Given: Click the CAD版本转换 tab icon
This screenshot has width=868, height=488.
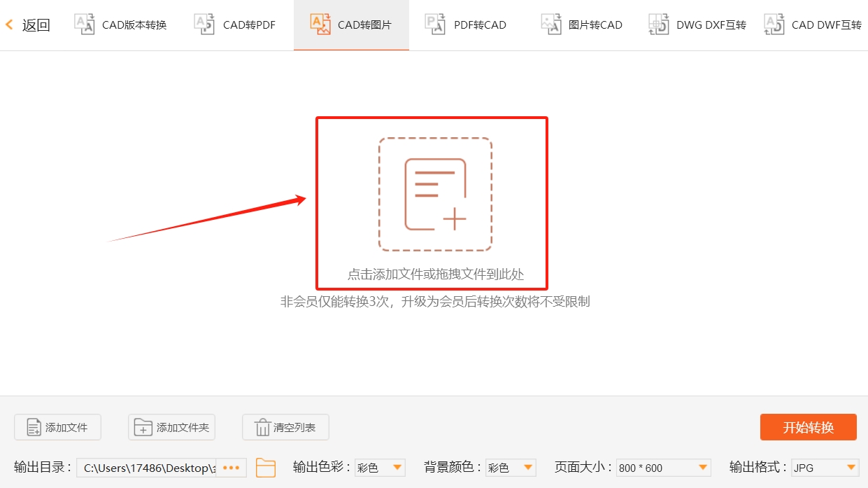Looking at the screenshot, I should pyautogui.click(x=85, y=25).
